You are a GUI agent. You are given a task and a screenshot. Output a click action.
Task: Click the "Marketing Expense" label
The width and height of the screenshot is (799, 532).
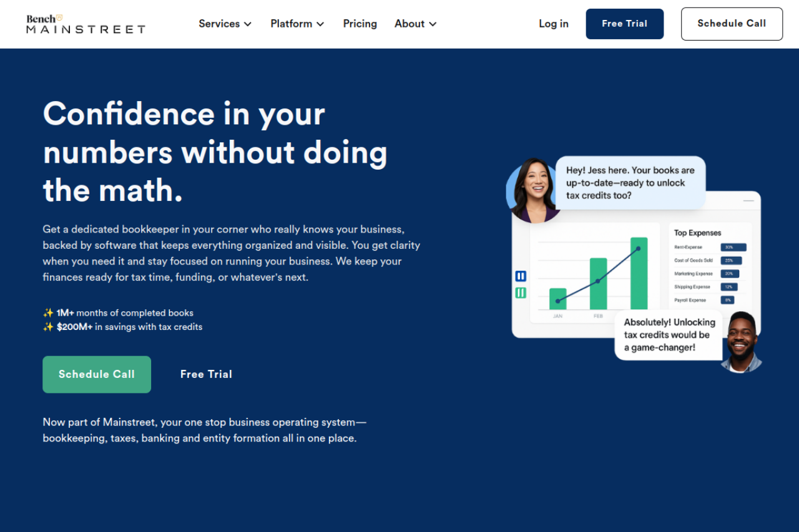pyautogui.click(x=694, y=274)
